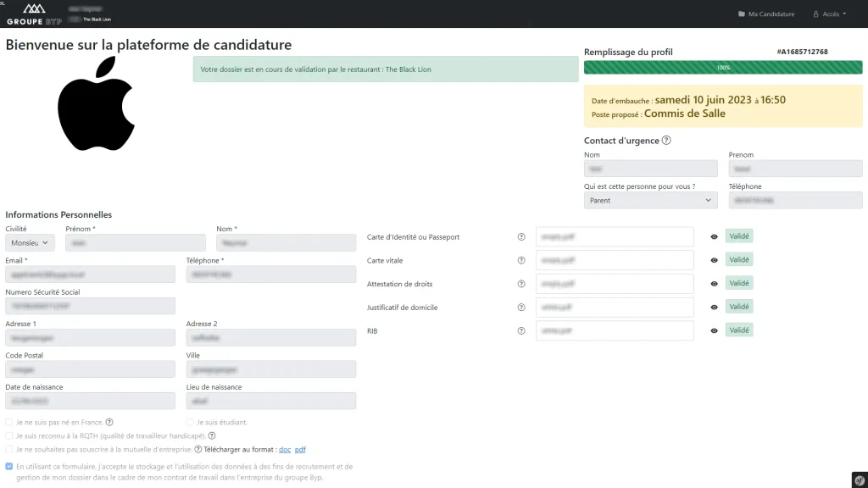Click the RIB file name field
The image size is (868, 488).
pyautogui.click(x=615, y=331)
